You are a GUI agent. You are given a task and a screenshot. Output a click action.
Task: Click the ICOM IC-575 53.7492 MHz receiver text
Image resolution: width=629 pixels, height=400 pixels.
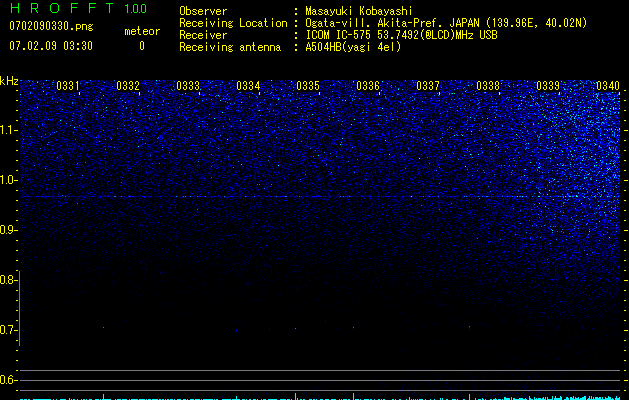401,35
